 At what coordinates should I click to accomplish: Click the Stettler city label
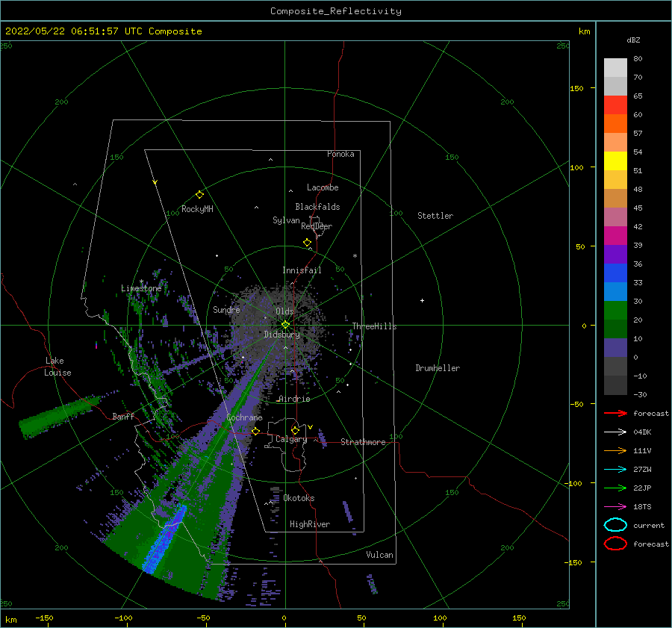tap(435, 216)
